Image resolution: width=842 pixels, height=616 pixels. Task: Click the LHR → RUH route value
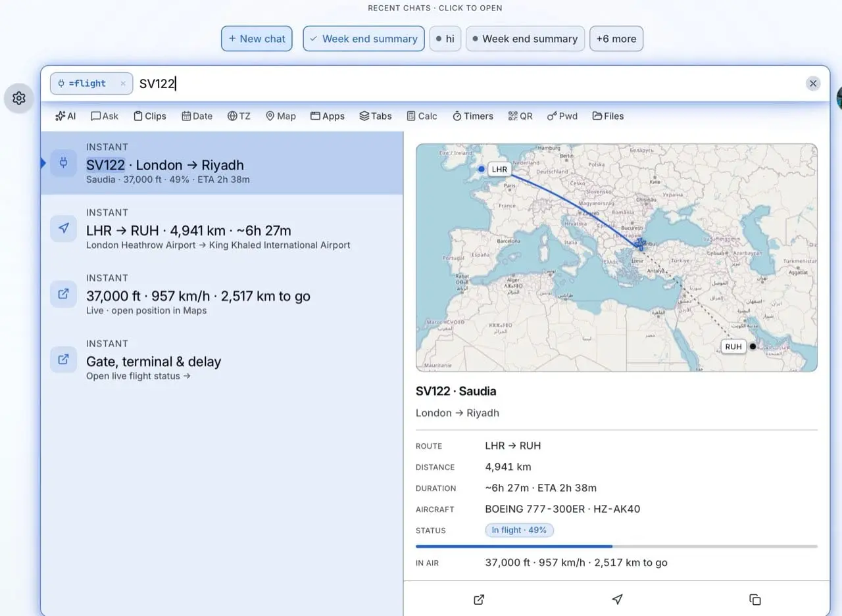[x=512, y=446]
